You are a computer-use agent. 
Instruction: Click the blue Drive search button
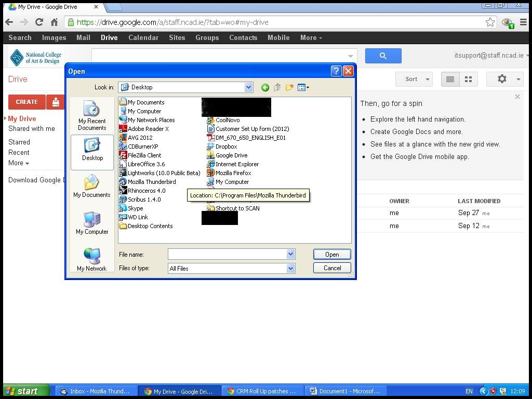click(x=383, y=56)
